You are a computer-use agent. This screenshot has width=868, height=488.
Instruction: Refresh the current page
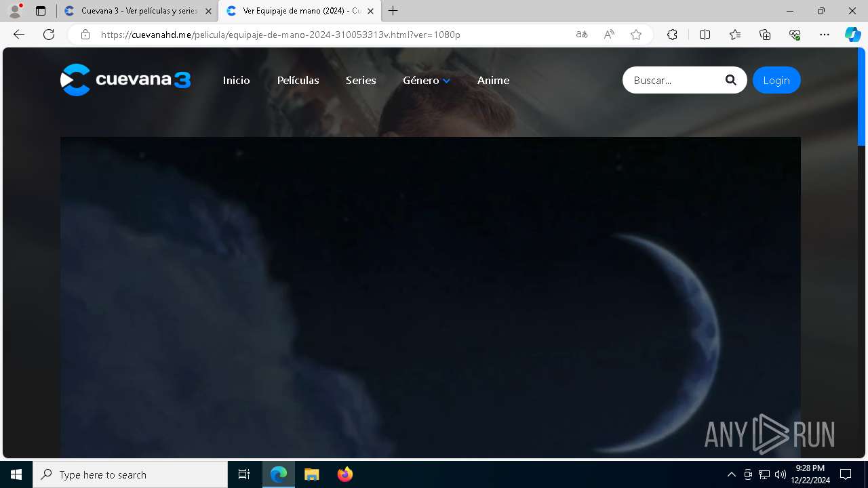49,35
